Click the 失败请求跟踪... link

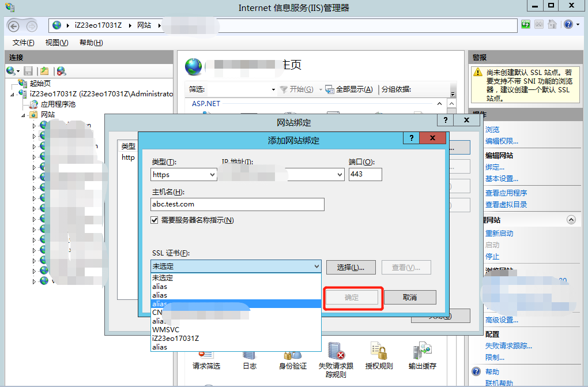[509, 346]
